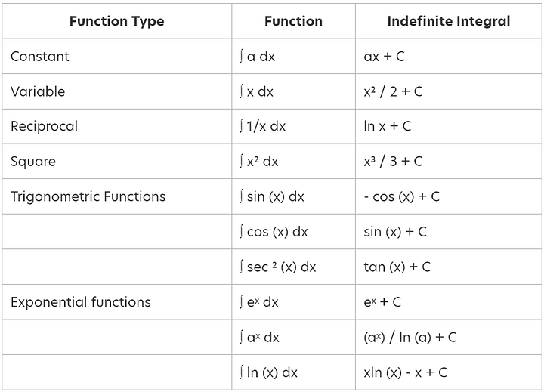Click the Function column header
This screenshot has height=392, width=544.
pos(293,21)
